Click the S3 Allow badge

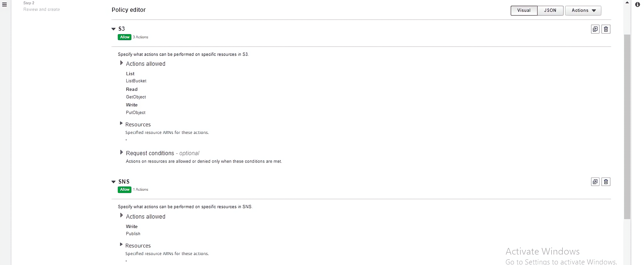pyautogui.click(x=125, y=37)
